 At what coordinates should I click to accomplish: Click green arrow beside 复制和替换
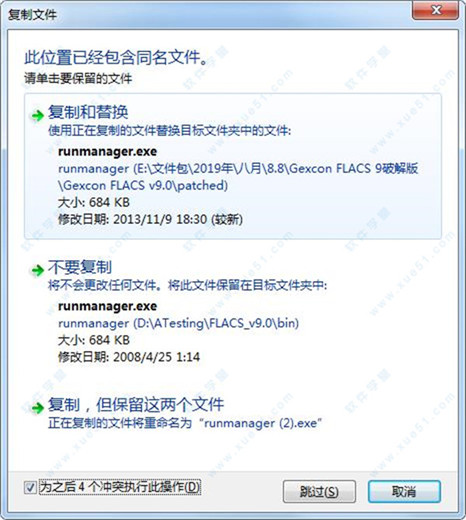pos(38,116)
